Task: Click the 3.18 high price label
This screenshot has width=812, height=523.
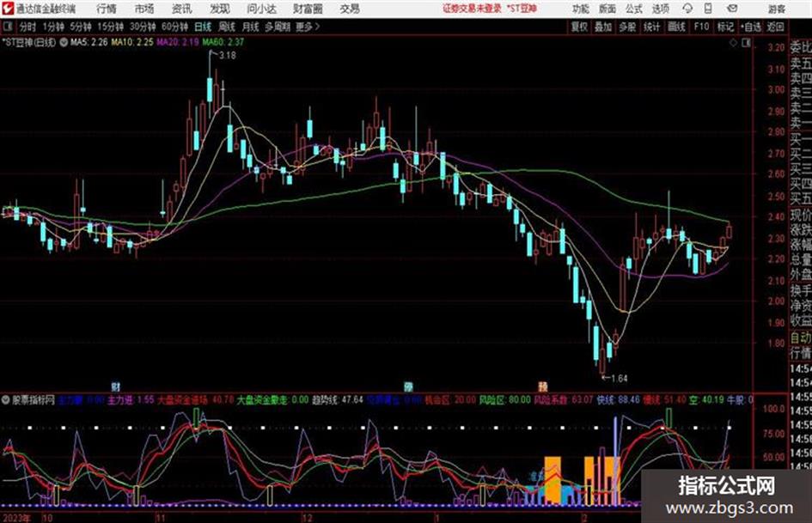Action: pyautogui.click(x=228, y=56)
